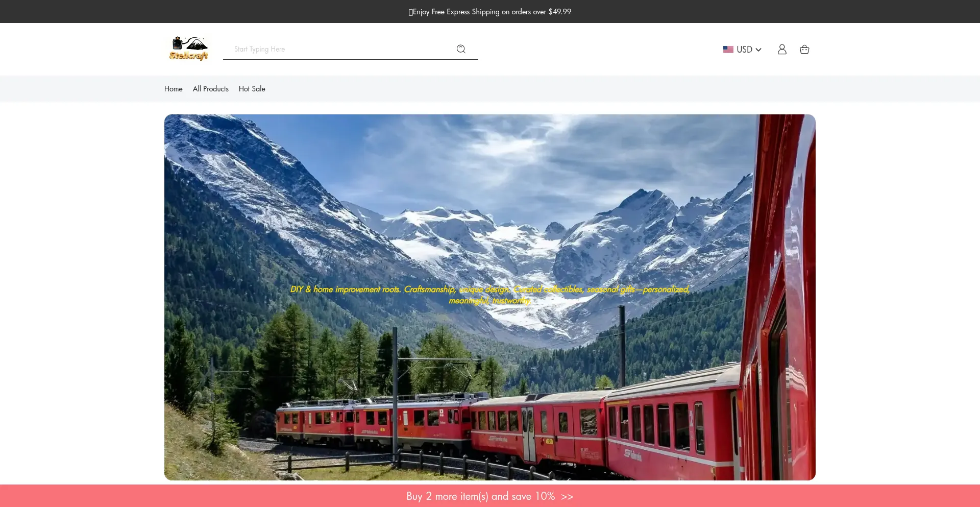Select the Hot Sale menu item
This screenshot has height=507, width=980.
(x=252, y=89)
